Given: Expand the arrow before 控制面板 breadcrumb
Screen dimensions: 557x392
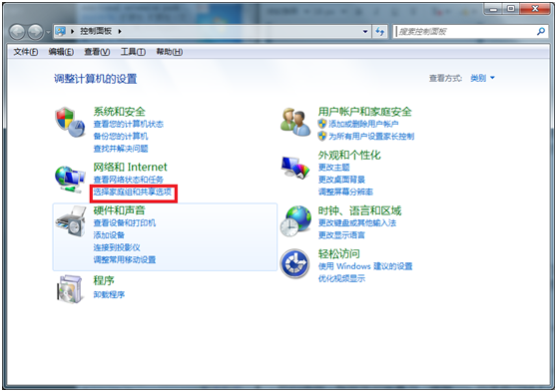Looking at the screenshot, I should coord(72,32).
